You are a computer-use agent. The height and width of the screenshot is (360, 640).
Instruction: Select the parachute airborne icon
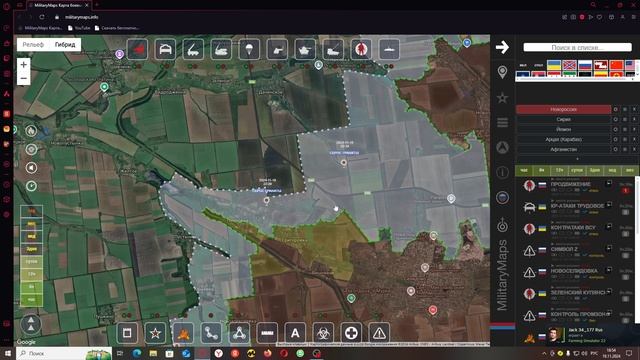(249, 49)
